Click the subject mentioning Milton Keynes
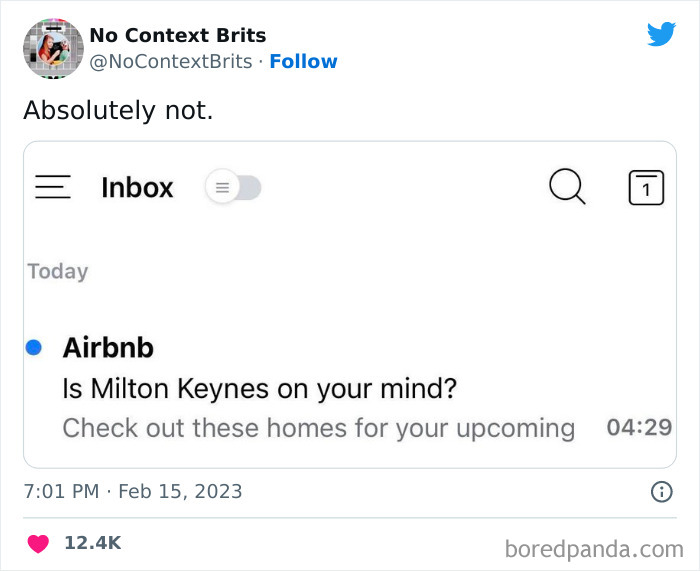Viewport: 700px width, 571px height. pos(259,388)
